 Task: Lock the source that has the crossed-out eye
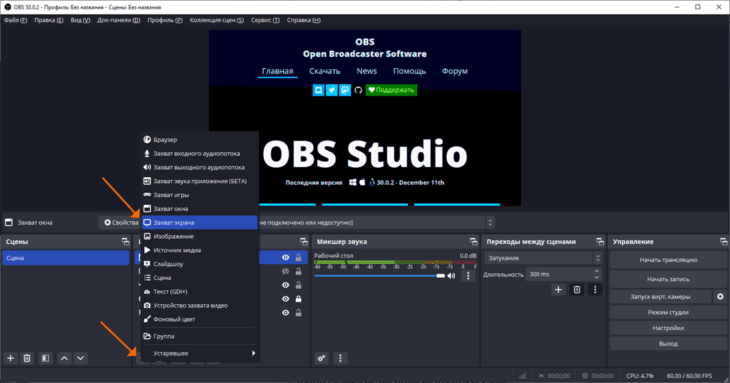point(298,271)
